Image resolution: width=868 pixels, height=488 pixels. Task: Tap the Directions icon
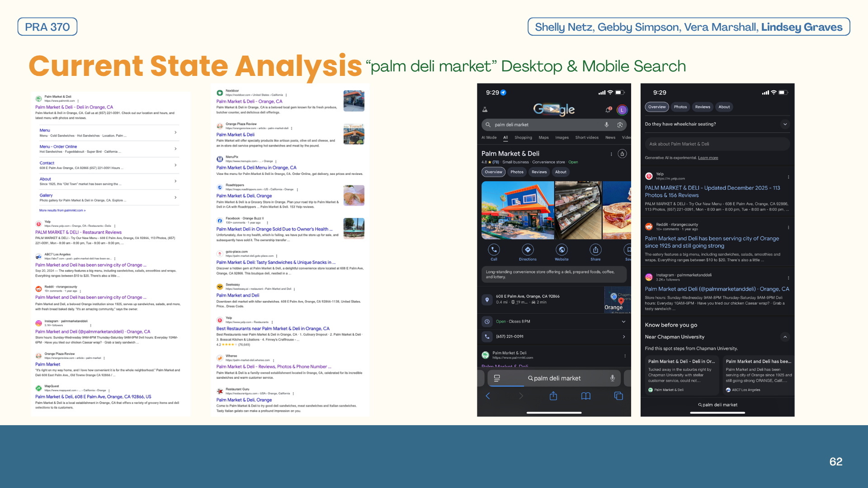point(528,250)
